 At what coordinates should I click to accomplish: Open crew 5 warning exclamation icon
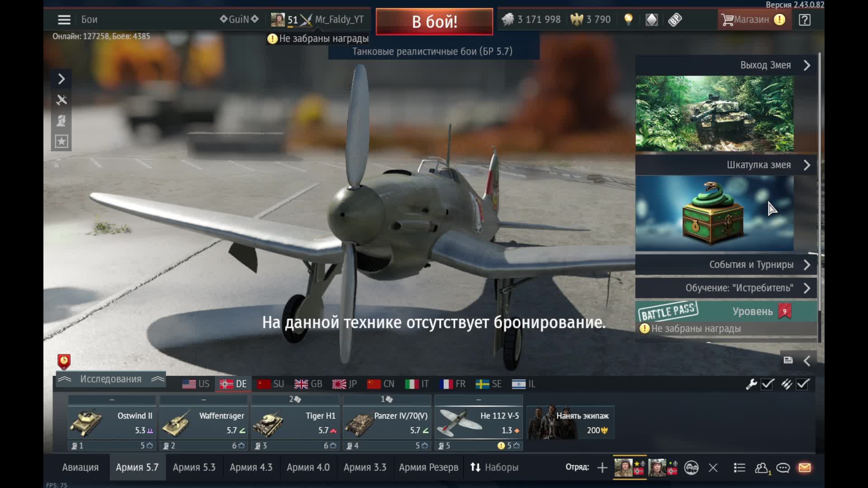(501, 446)
